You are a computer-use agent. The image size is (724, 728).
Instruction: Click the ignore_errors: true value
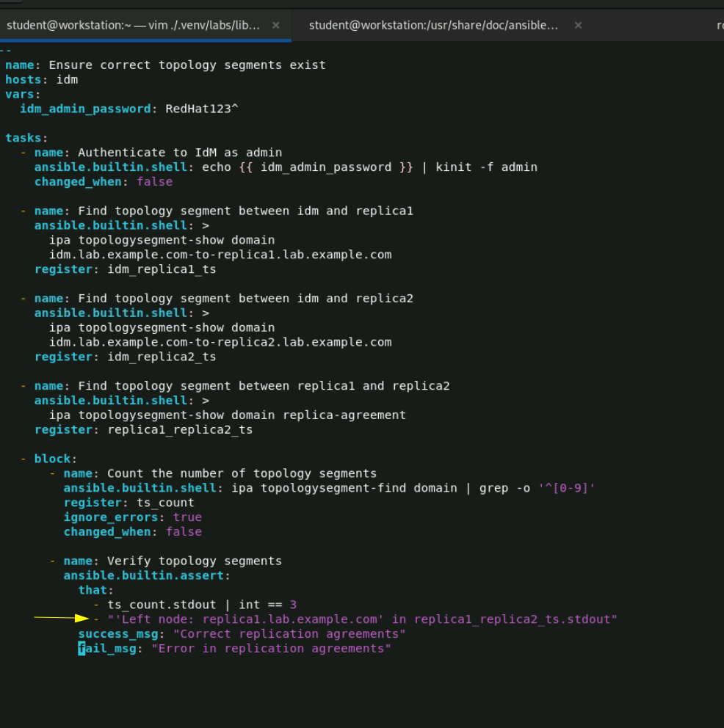point(187,517)
